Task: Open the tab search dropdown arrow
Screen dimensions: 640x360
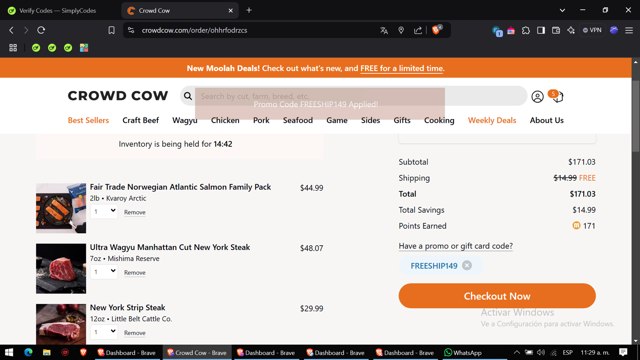Action: (x=562, y=10)
